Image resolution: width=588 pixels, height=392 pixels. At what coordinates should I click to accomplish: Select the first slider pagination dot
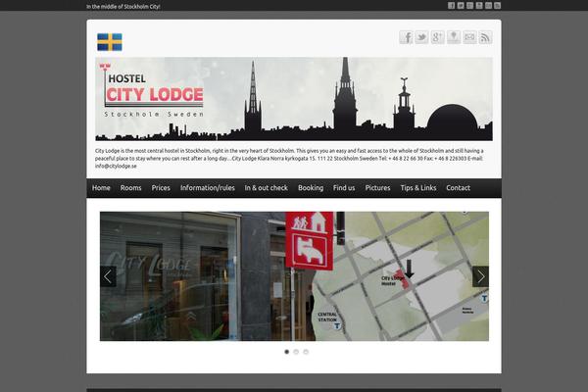287,352
